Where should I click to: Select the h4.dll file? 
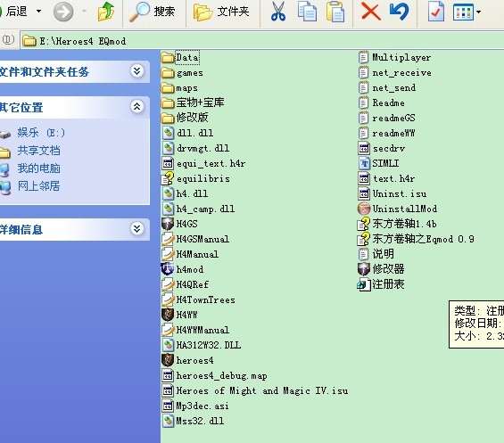tap(186, 193)
